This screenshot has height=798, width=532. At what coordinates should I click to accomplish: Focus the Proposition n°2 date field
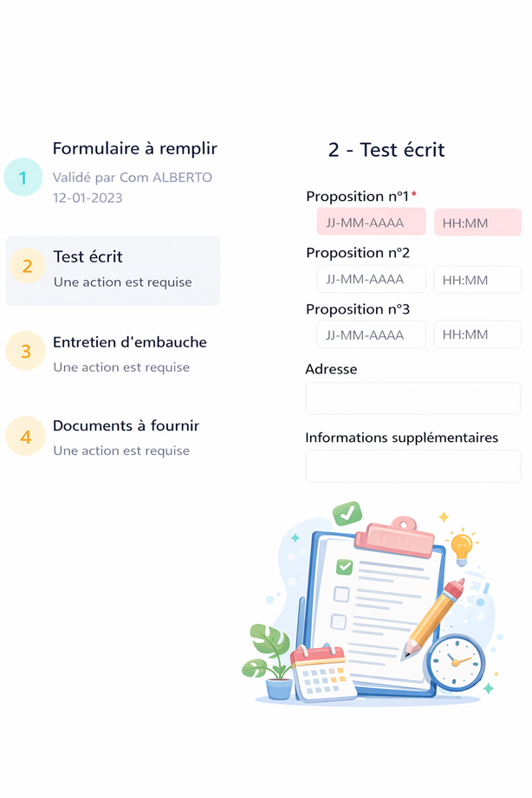pyautogui.click(x=371, y=280)
